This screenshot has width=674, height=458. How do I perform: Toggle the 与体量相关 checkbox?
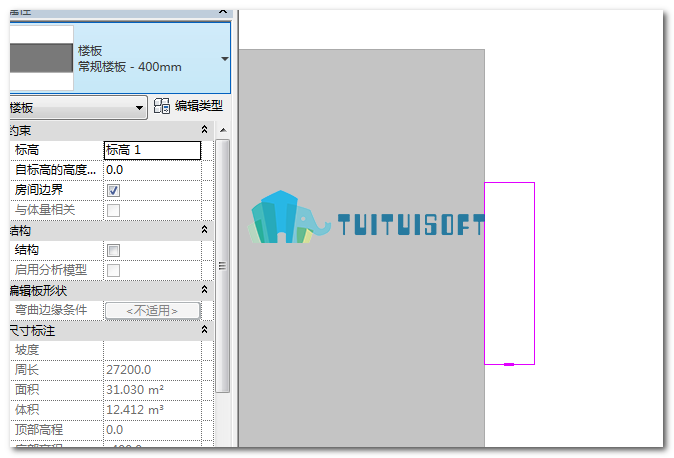[x=113, y=210]
